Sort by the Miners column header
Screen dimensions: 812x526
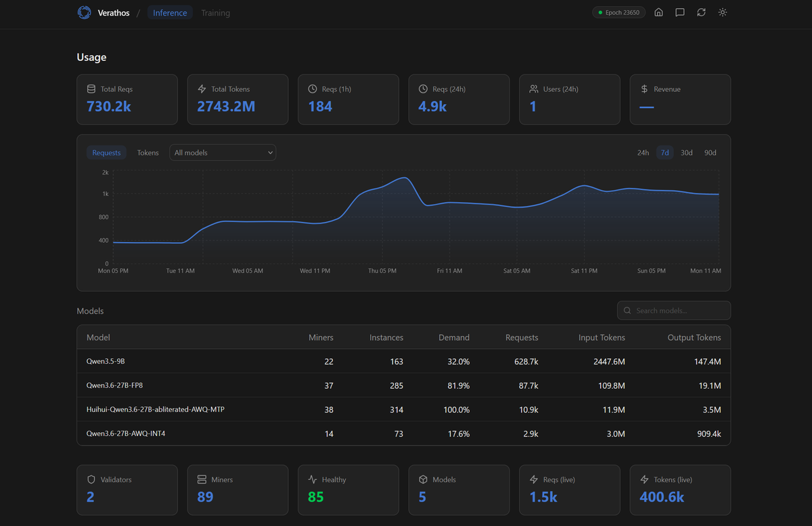(x=321, y=337)
